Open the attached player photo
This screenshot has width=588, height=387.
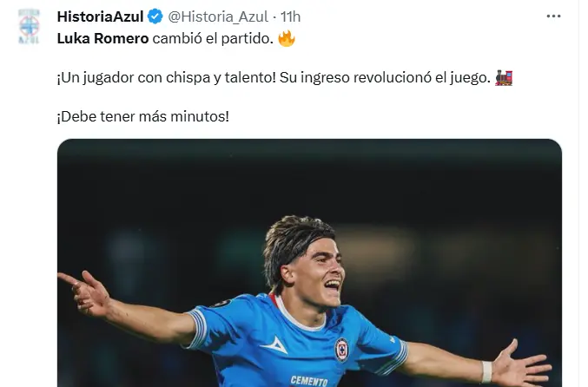(x=309, y=263)
